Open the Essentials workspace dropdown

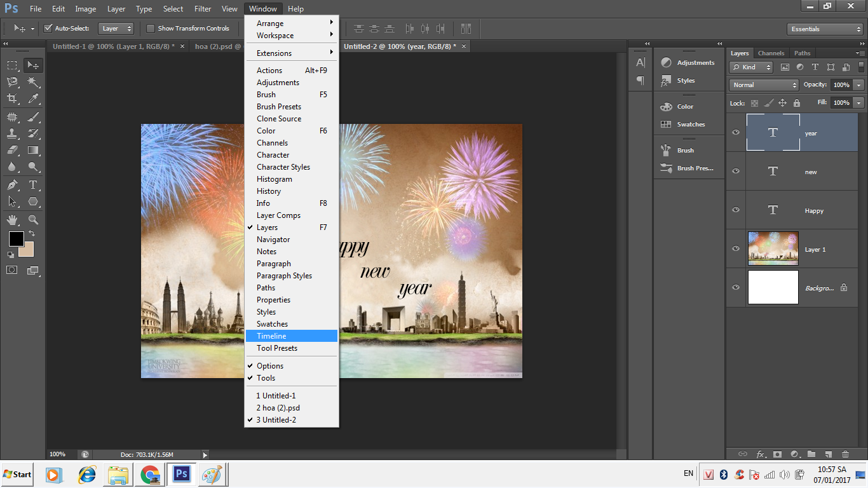point(824,29)
